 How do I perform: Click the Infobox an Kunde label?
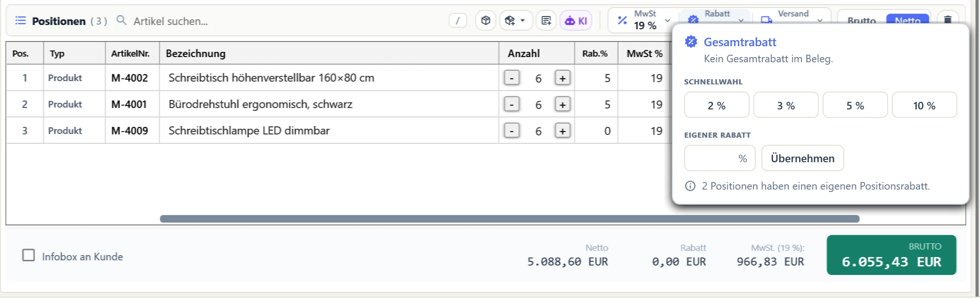[82, 257]
